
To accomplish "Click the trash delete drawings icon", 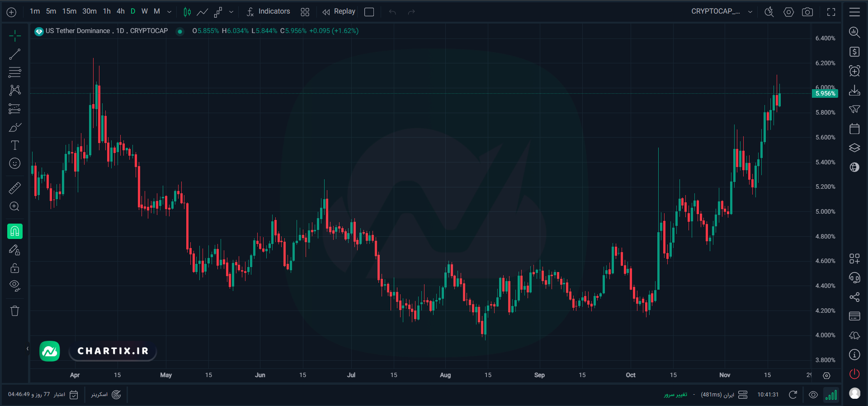I will (15, 311).
